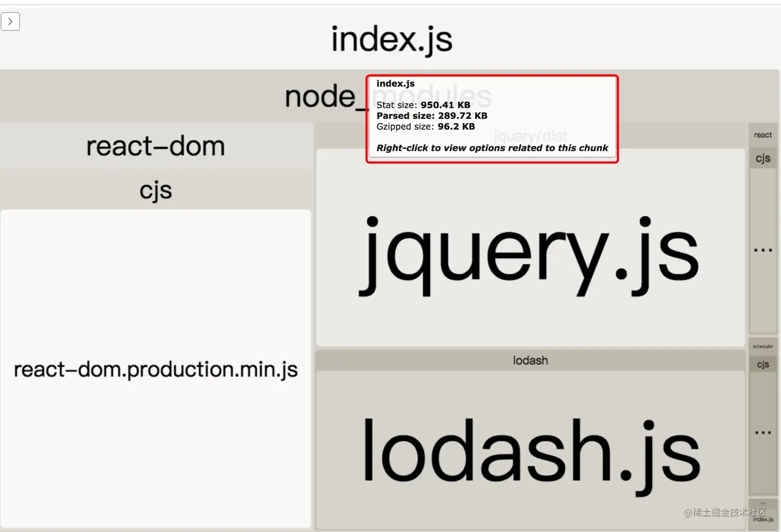Viewport: 781px width, 532px height.
Task: Select the react-dom.production.min.js module
Action: 156,369
